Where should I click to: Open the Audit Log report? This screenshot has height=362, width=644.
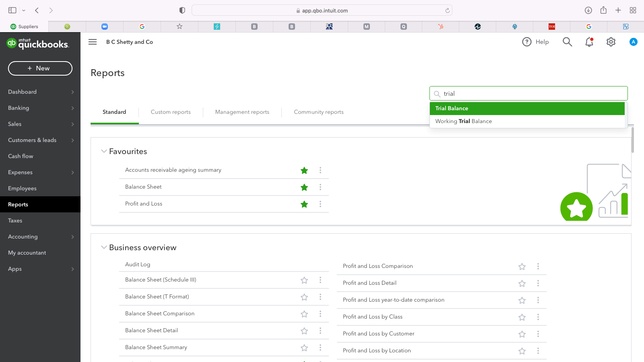tap(138, 264)
